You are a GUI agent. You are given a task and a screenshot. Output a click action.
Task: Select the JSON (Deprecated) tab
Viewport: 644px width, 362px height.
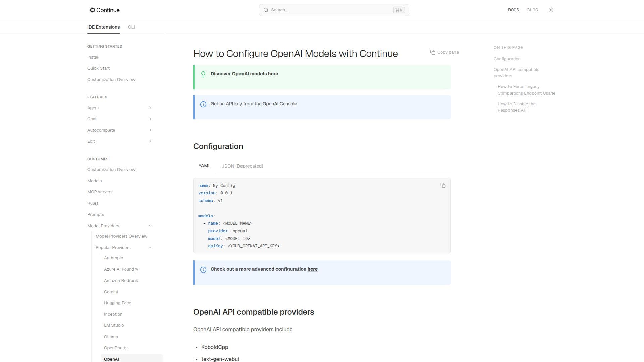242,166
